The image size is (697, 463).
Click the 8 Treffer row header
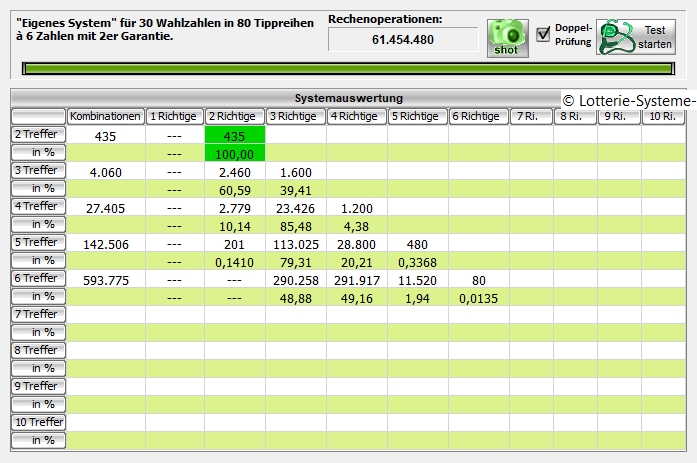[38, 350]
